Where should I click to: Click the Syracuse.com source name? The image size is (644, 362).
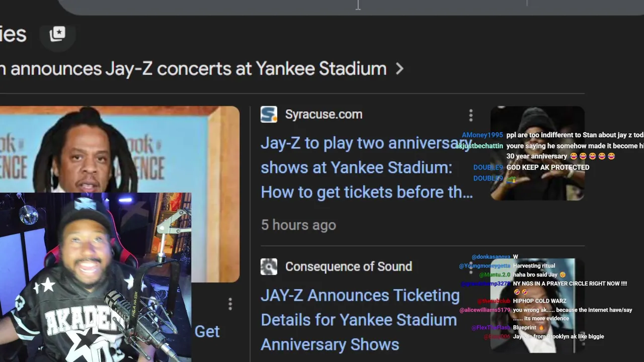324,114
